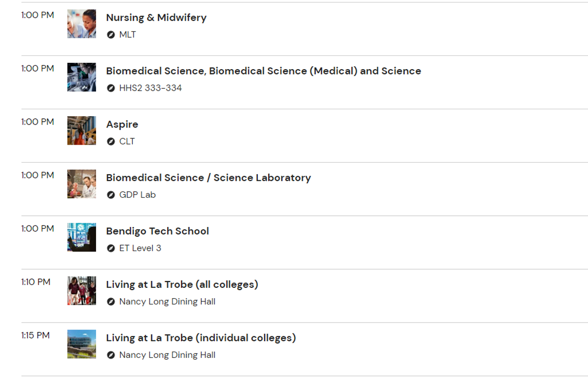
Task: Click the compass icon beside ET Level 3
Action: pyautogui.click(x=111, y=249)
